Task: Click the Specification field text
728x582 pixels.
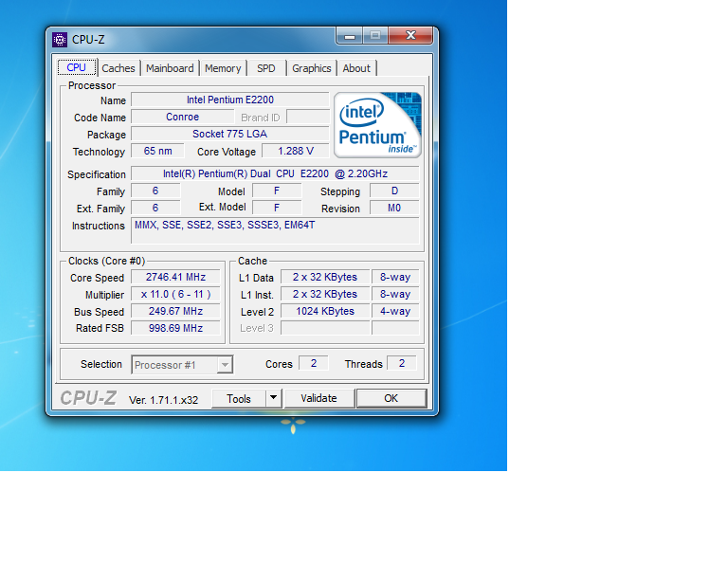Action: coord(275,173)
